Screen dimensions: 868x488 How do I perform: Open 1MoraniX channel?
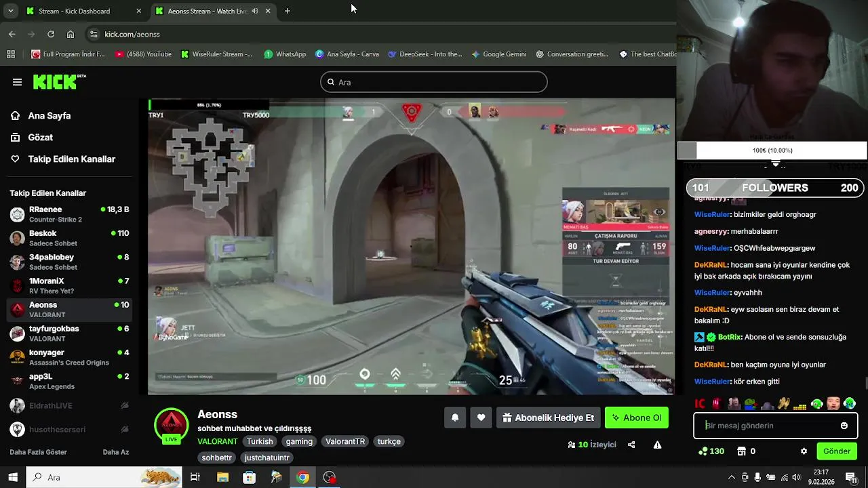pos(70,285)
